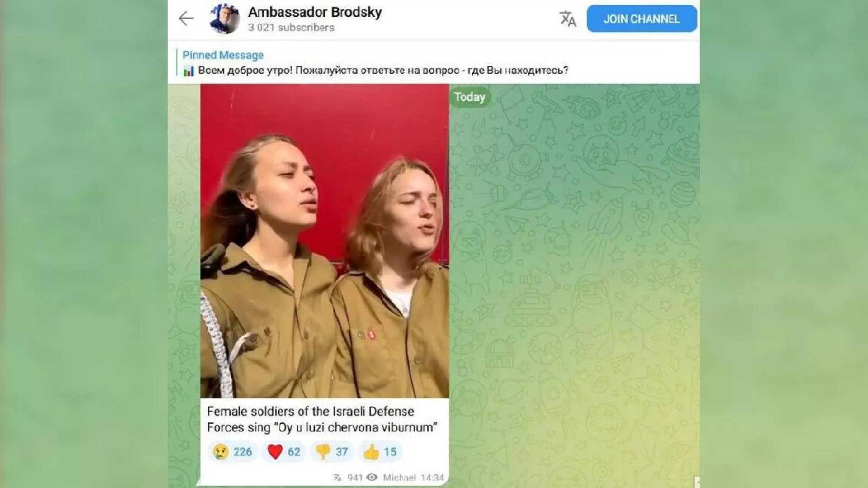Viewport: 868px width, 488px height.
Task: React with the red heart emoji
Action: click(283, 452)
